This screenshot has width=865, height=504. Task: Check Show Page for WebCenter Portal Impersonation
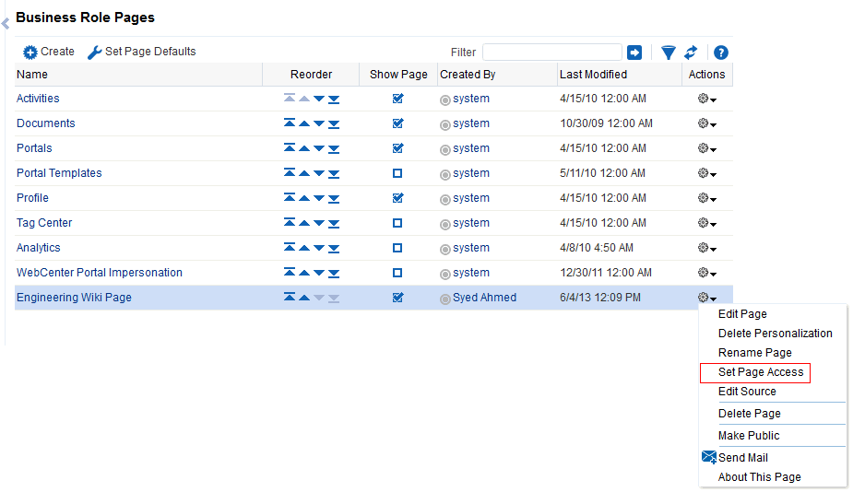click(397, 273)
